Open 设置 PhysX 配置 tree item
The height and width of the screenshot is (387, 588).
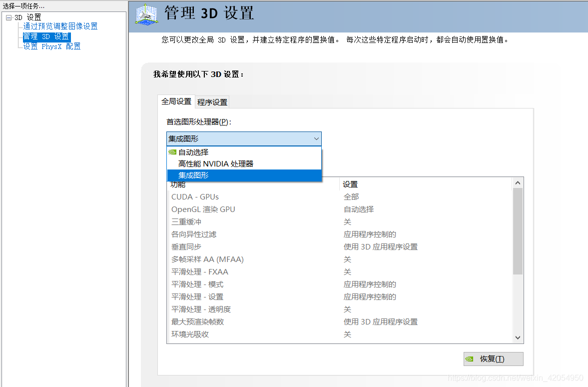[52, 46]
